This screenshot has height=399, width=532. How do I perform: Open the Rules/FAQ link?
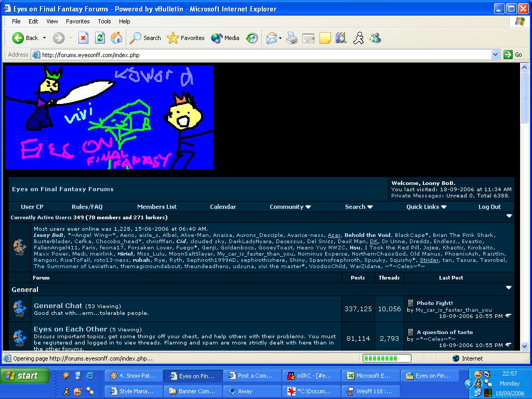(x=87, y=207)
